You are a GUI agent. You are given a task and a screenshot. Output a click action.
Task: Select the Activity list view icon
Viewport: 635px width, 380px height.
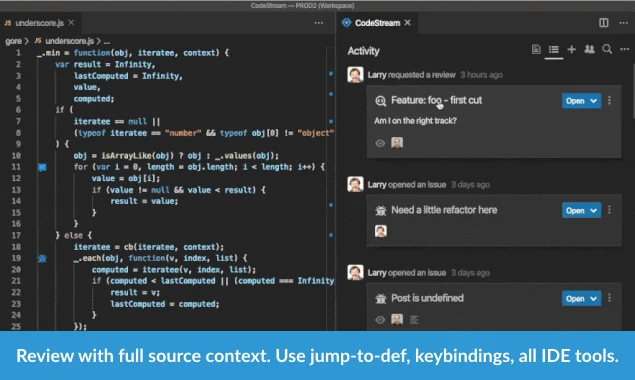click(x=554, y=49)
